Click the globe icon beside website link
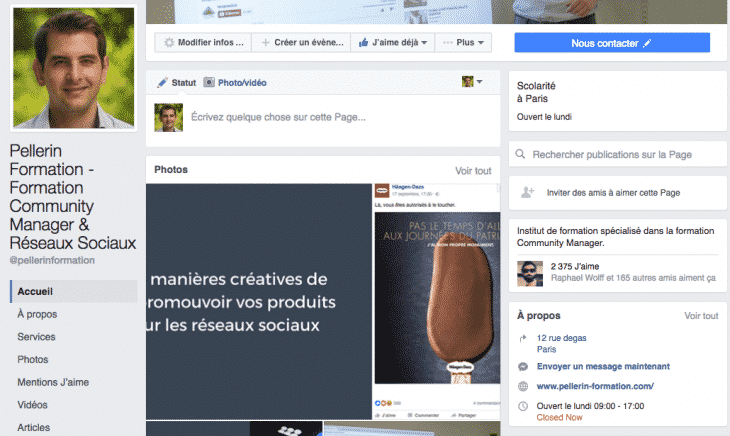Screen dimensions: 730x436 pos(523,386)
